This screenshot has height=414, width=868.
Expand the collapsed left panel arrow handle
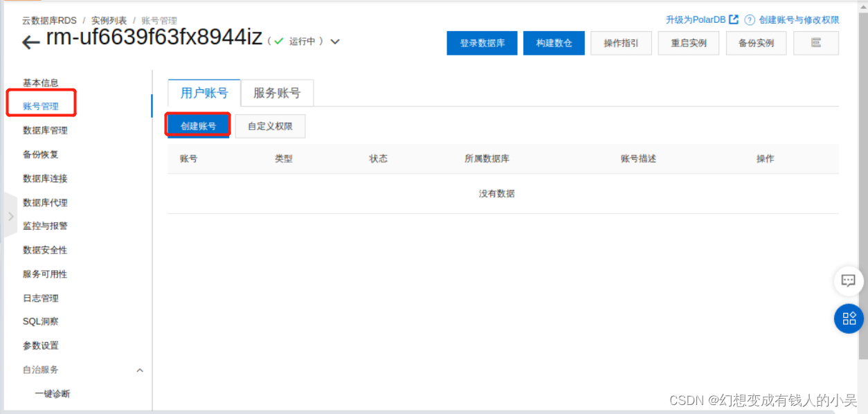10,216
